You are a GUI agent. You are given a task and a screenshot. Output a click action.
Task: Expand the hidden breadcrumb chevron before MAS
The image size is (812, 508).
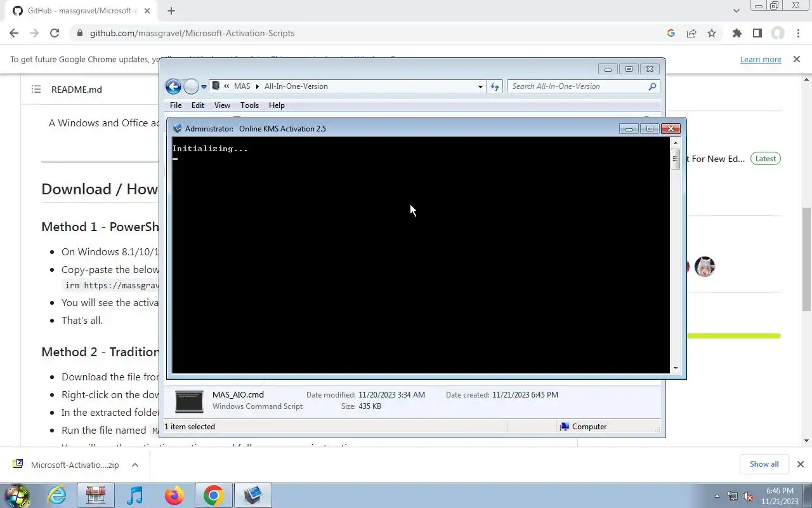point(226,86)
